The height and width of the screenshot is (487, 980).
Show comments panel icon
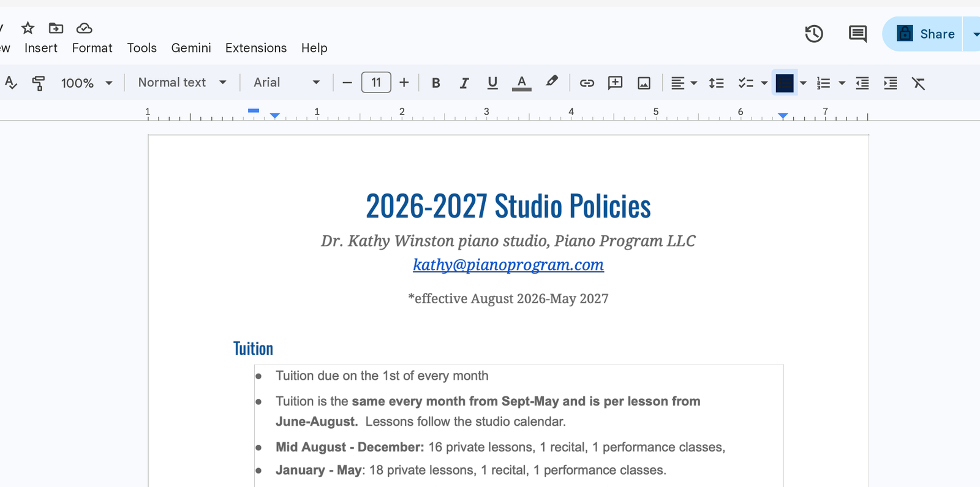point(858,34)
